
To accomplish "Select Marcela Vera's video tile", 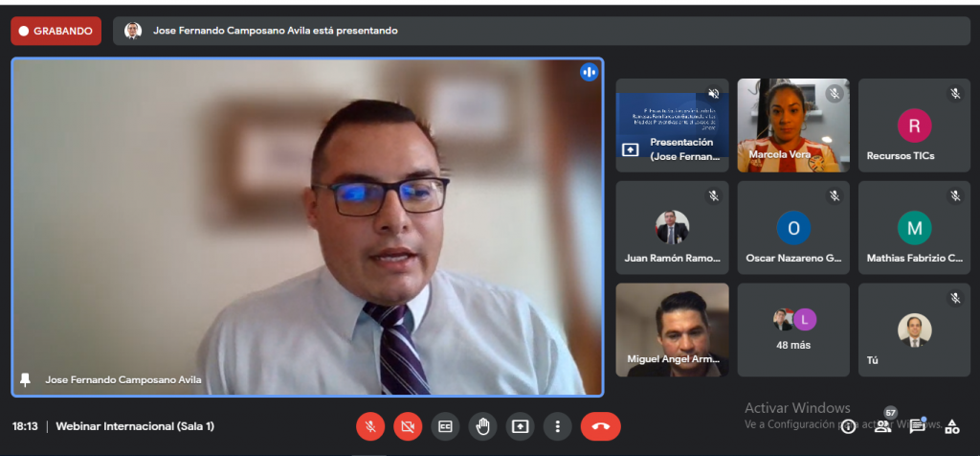I will click(793, 125).
